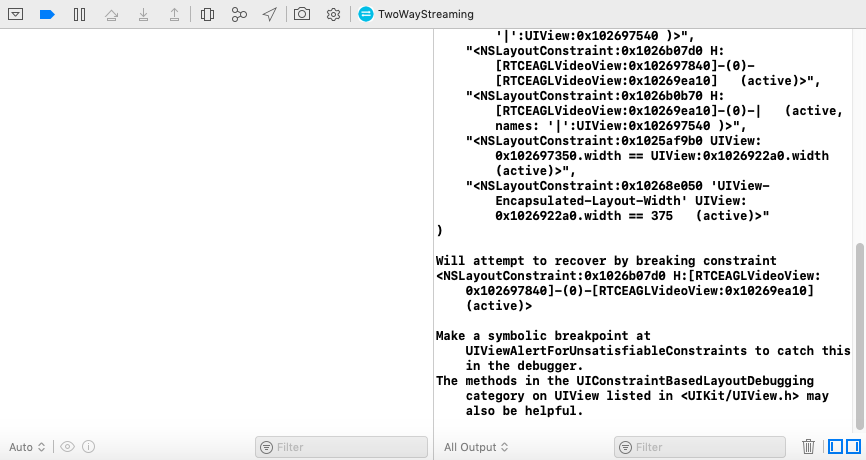Viewport: 866px width, 460px height.
Task: Open Environment Overrides via camera icon
Action: (302, 15)
